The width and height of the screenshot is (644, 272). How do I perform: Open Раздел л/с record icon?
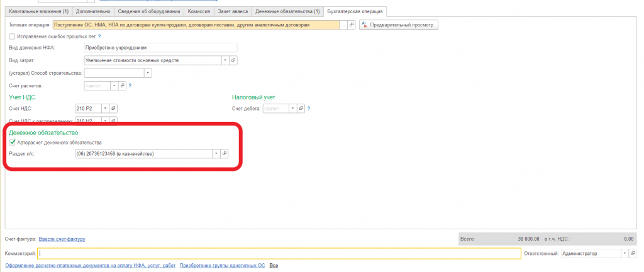click(225, 153)
